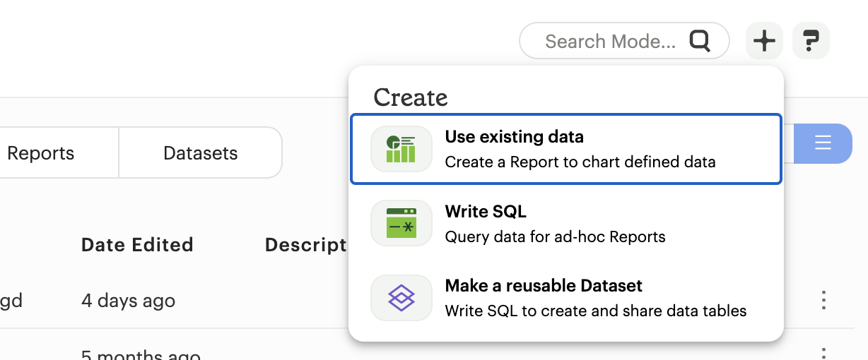The width and height of the screenshot is (868, 360).
Task: Open the kebab menu for the 4 days ago row
Action: [x=823, y=300]
